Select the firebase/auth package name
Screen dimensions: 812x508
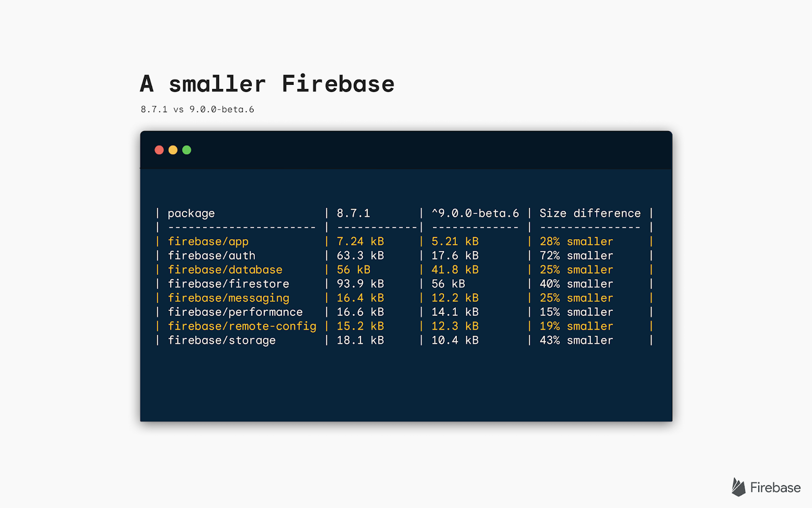click(212, 256)
